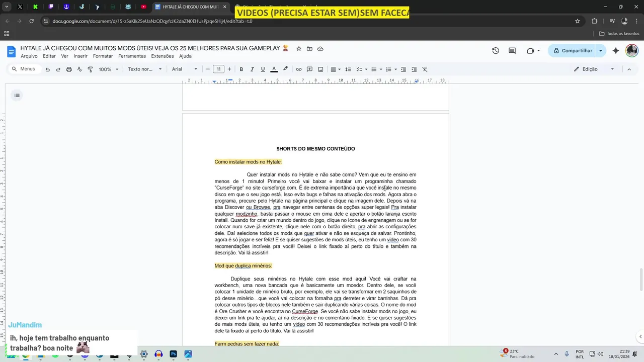Open line and paragraph spacing icon
The width and height of the screenshot is (644, 362).
click(348, 69)
